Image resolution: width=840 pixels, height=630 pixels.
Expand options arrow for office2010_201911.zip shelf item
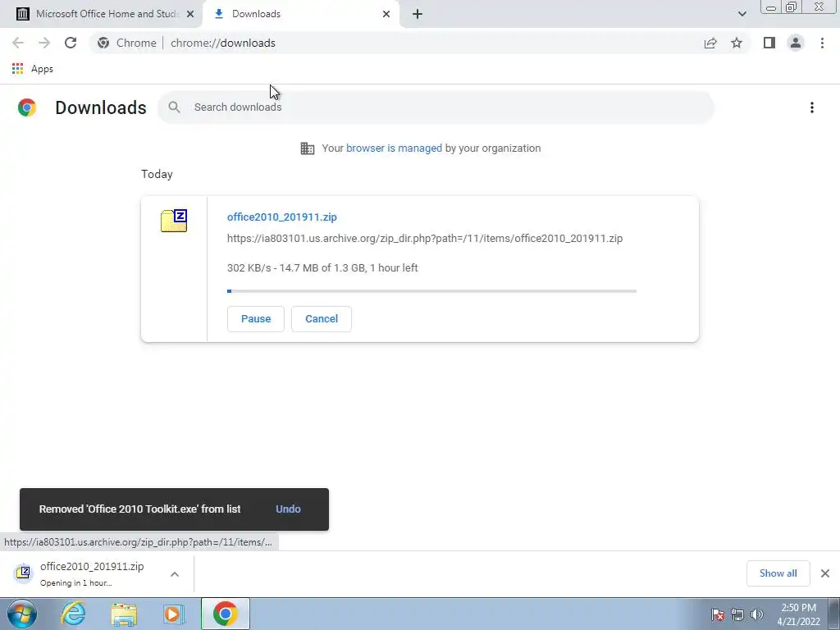coord(175,574)
